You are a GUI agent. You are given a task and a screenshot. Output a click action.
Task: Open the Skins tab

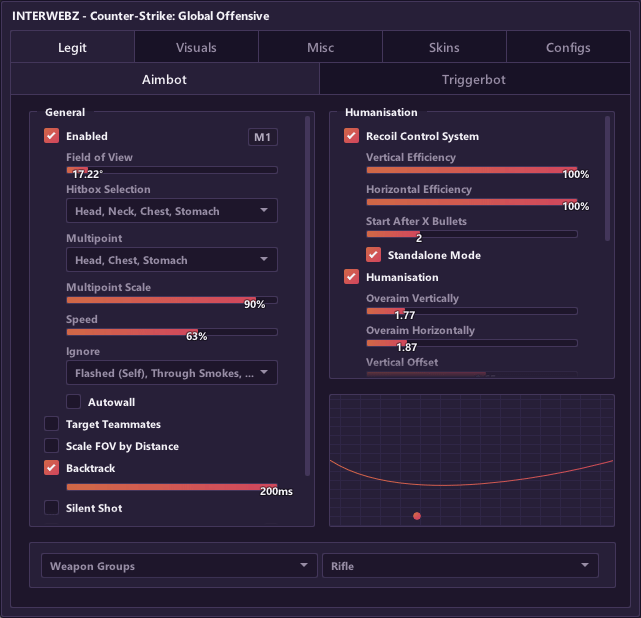tap(444, 47)
